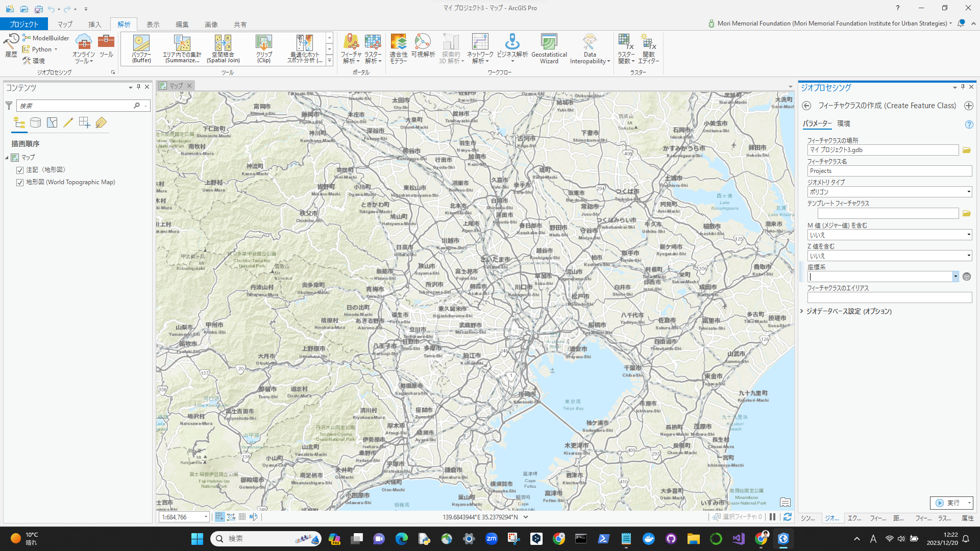The width and height of the screenshot is (980, 551).
Task: Click the coordinate system globe icon
Action: (966, 277)
